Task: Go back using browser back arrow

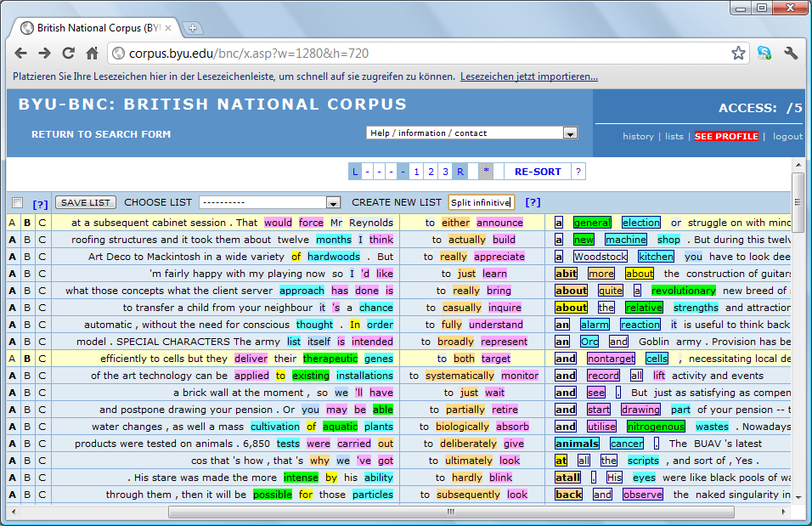Action: click(20, 53)
